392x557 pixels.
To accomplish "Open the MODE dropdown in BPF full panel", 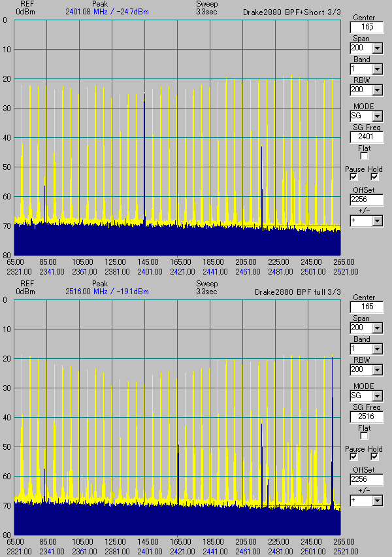I will [378, 396].
